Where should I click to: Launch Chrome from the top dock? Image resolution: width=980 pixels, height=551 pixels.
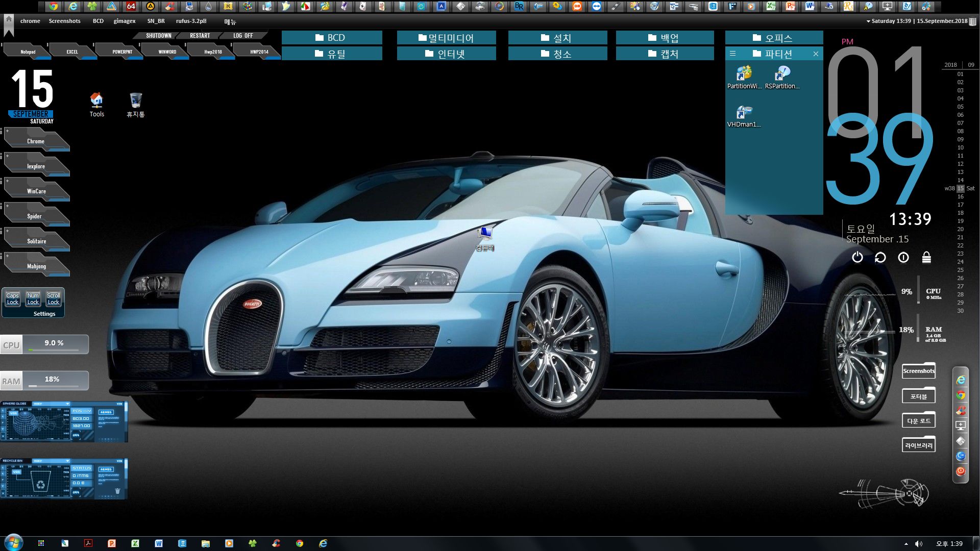coord(53,6)
